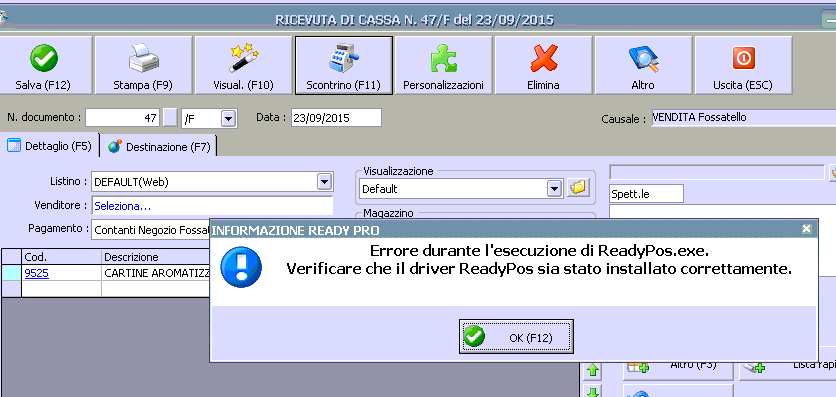Click Elimina red X button
Viewport: 836px width, 397px height.
(543, 65)
